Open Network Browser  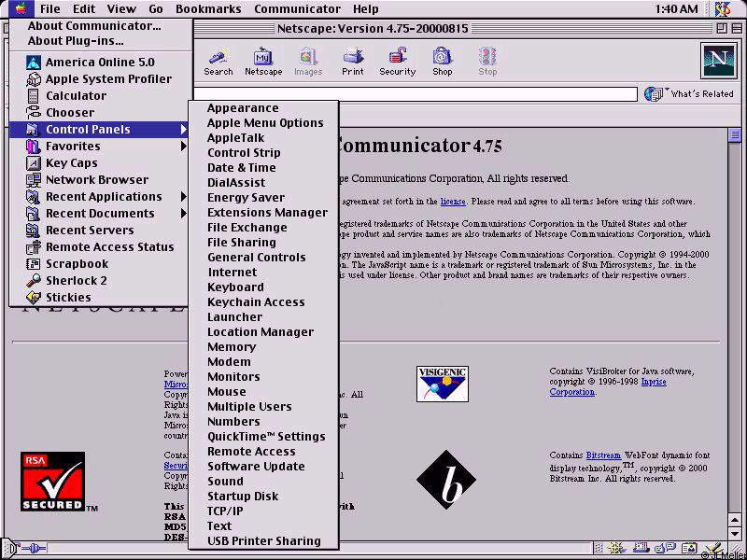[98, 179]
